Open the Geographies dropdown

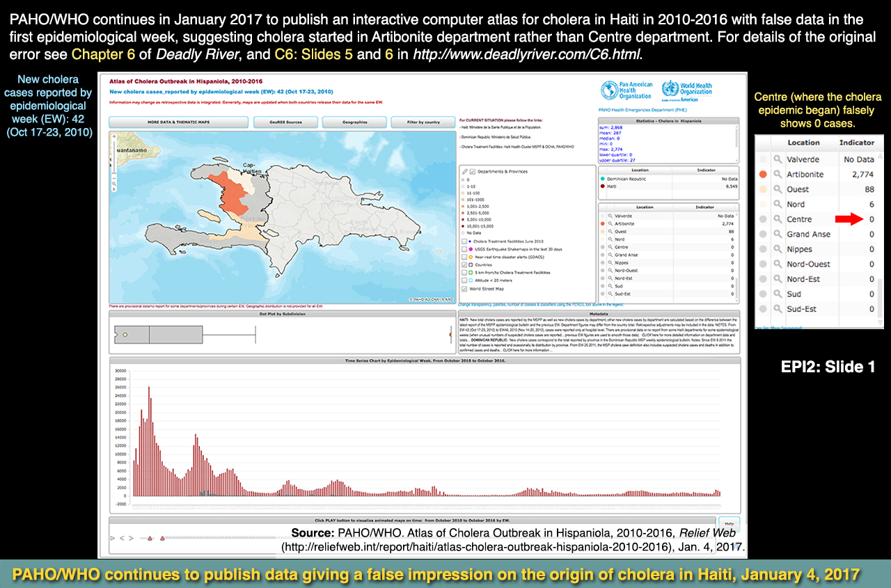[x=354, y=122]
